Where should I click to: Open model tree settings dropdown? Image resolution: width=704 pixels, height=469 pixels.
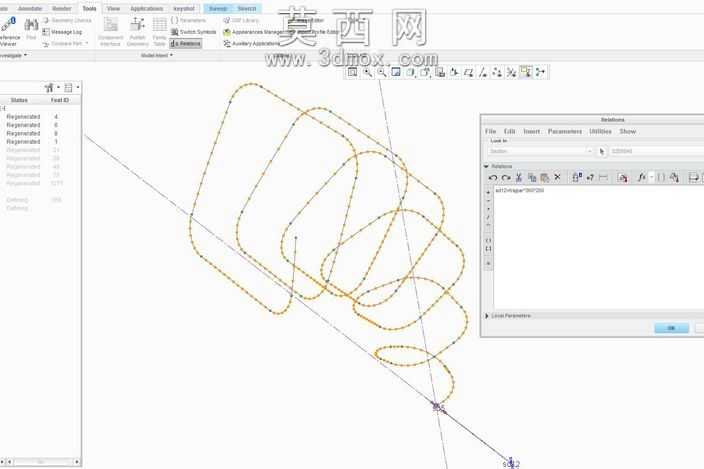click(x=52, y=88)
